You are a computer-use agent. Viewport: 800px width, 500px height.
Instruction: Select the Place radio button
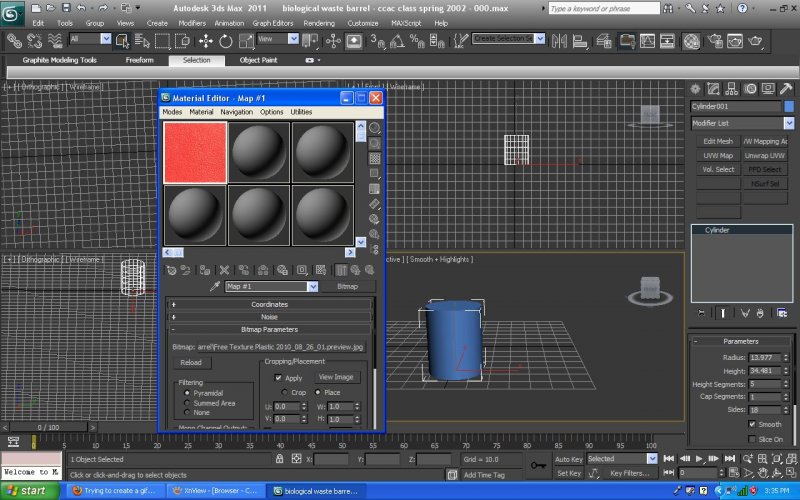317,392
